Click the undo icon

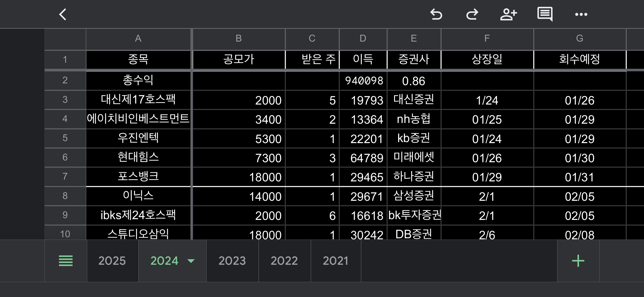tap(436, 14)
